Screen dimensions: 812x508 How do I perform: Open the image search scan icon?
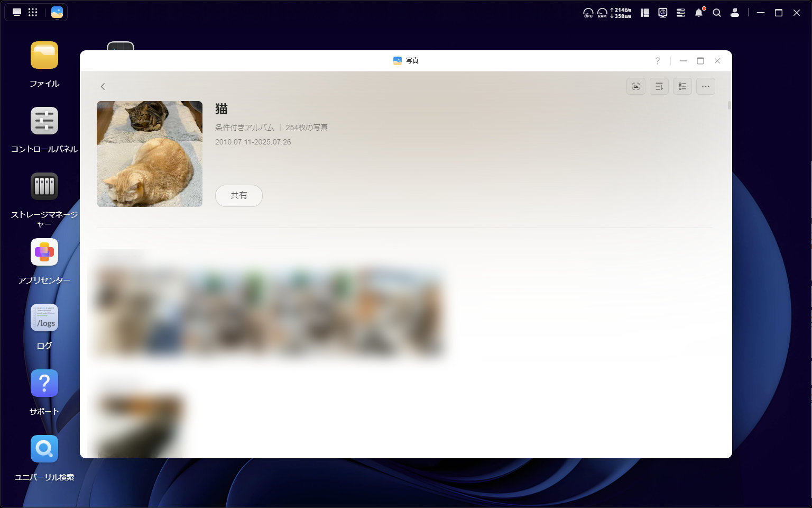tap(635, 86)
